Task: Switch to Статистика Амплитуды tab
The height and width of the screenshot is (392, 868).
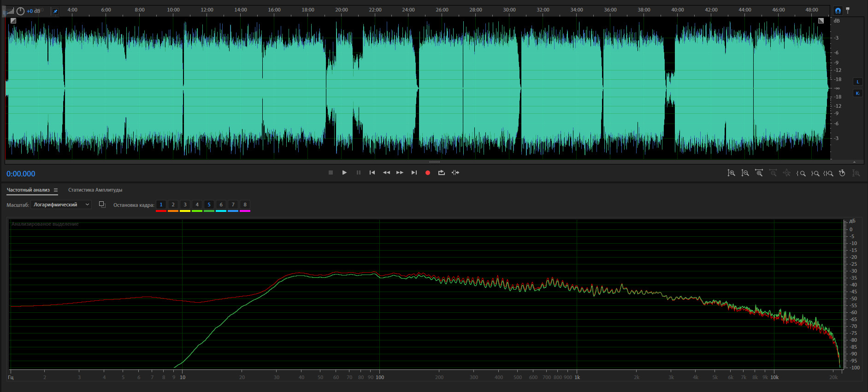Action: point(95,190)
